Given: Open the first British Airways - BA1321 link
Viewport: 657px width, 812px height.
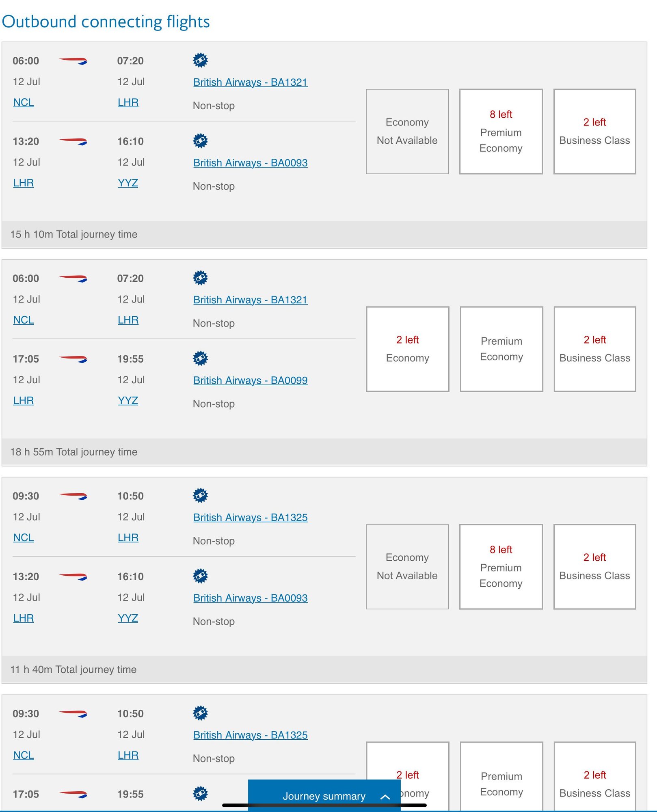Looking at the screenshot, I should (x=250, y=82).
